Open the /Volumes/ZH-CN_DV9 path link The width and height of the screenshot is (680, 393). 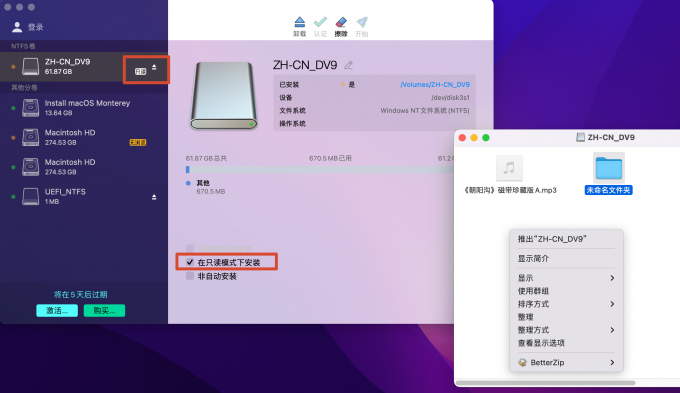pyautogui.click(x=435, y=85)
